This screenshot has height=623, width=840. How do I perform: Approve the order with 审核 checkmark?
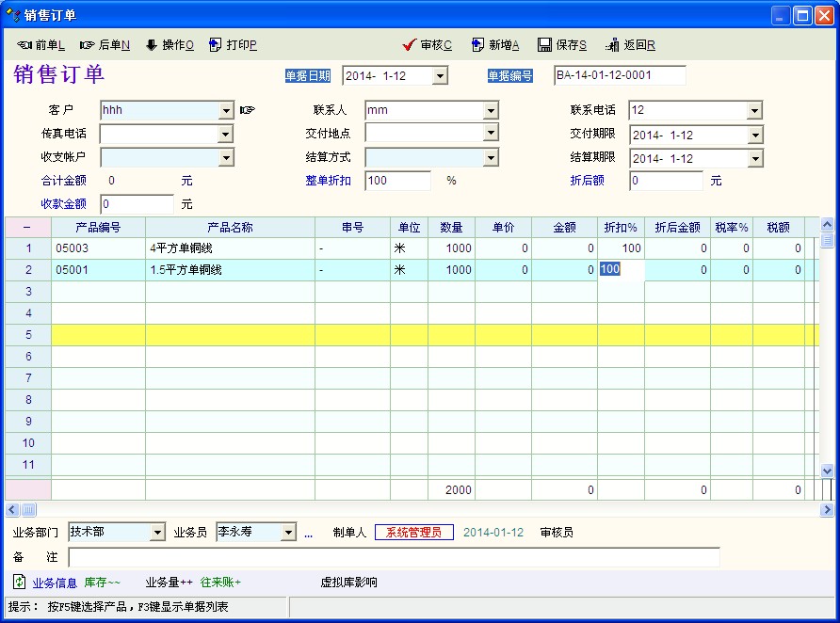coord(409,45)
